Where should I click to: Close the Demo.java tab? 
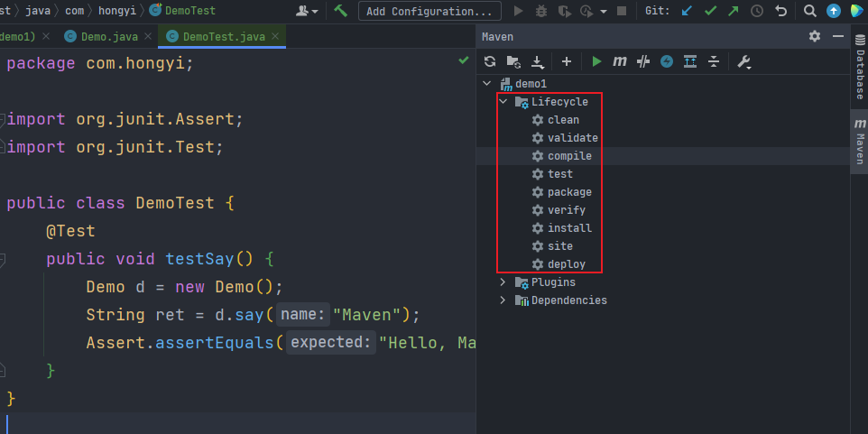tap(148, 36)
